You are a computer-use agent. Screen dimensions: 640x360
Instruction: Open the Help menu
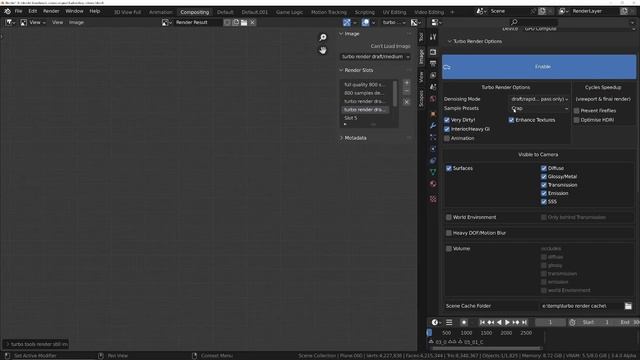coord(95,11)
